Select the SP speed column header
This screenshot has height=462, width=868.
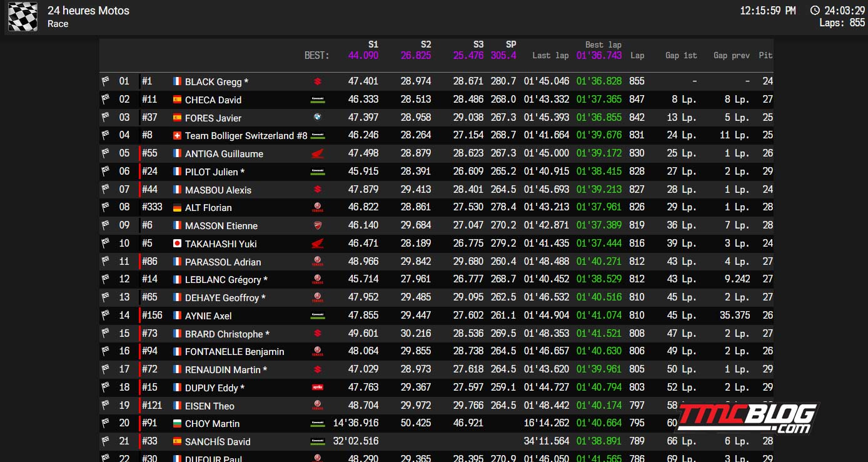(511, 44)
